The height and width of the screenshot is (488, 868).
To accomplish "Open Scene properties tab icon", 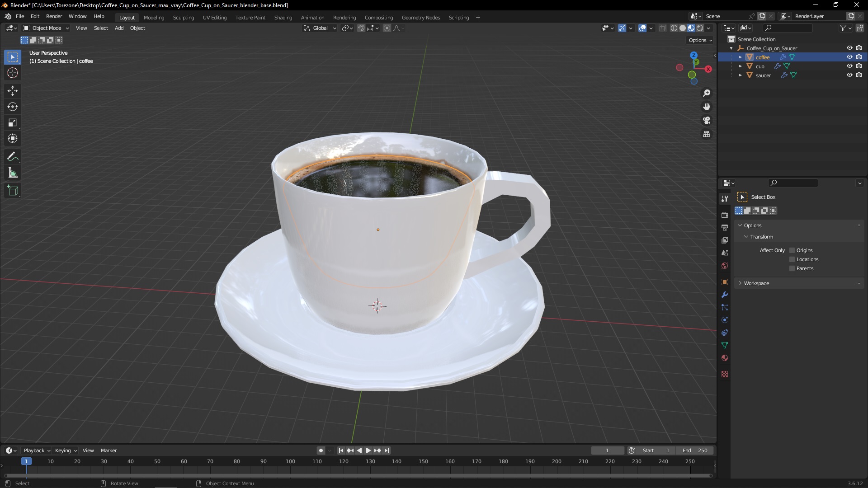I will click(725, 253).
